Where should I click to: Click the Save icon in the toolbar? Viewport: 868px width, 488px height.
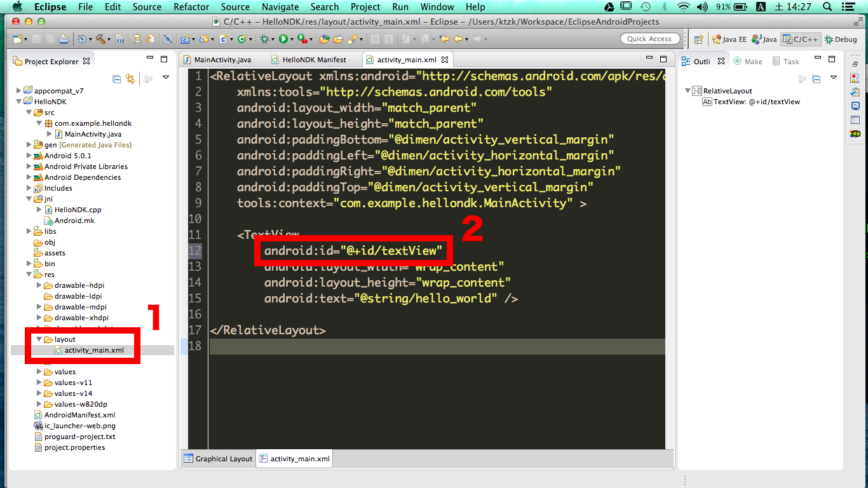[x=36, y=39]
